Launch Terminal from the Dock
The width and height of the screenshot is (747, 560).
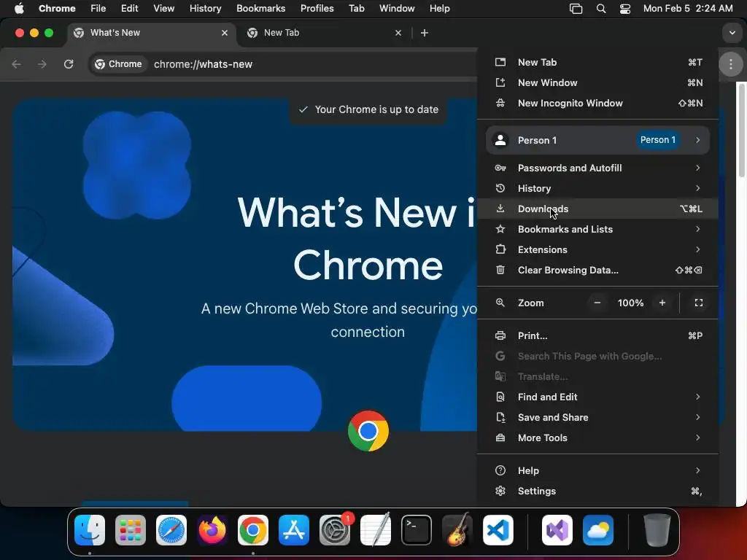[x=417, y=530]
